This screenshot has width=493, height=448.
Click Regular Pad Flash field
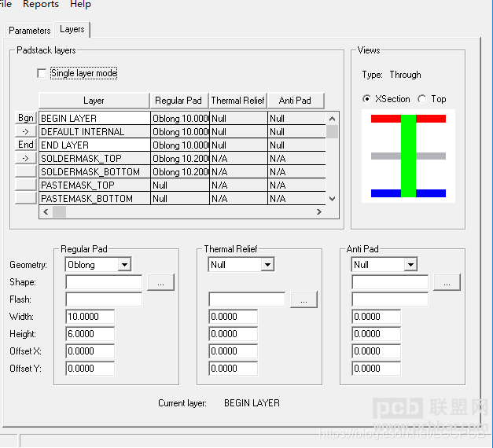[x=104, y=299]
